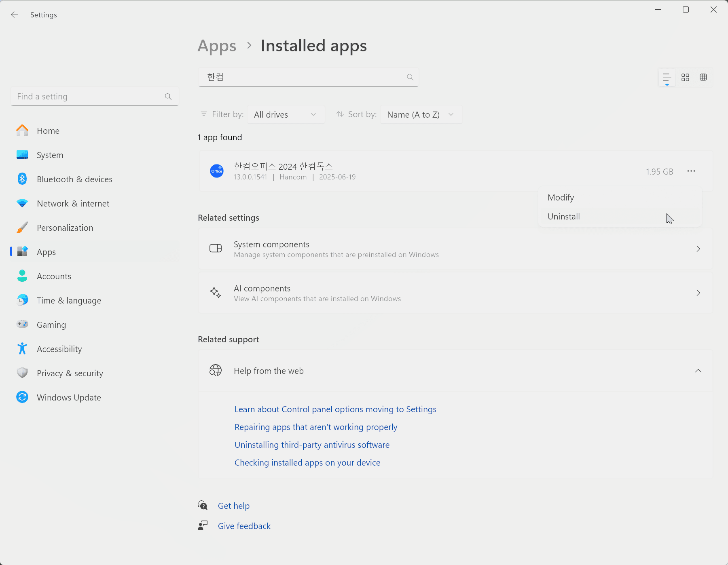Open the Home settings page
728x565 pixels.
[95, 131]
